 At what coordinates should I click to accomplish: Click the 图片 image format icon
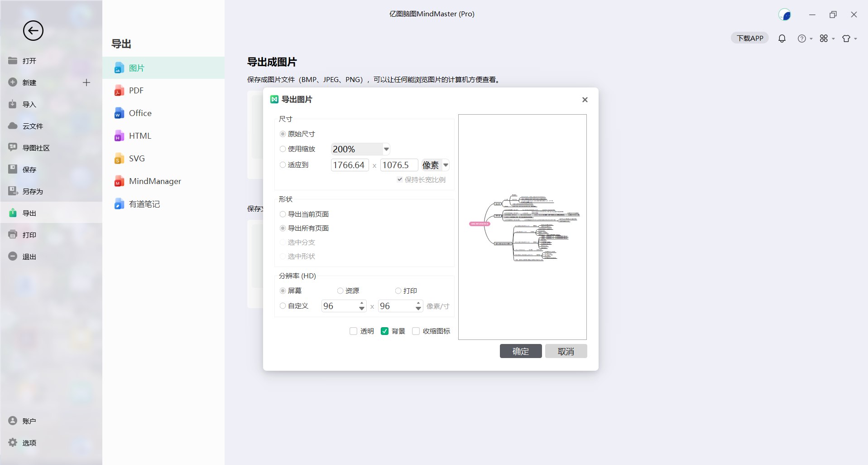coord(119,68)
